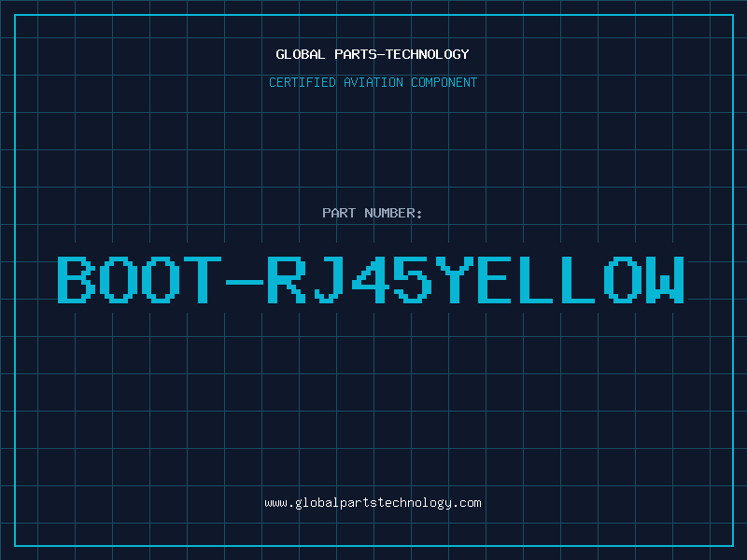Select the BOOT-RJ45YELLOW part number text
The image size is (747, 560).
(x=371, y=279)
